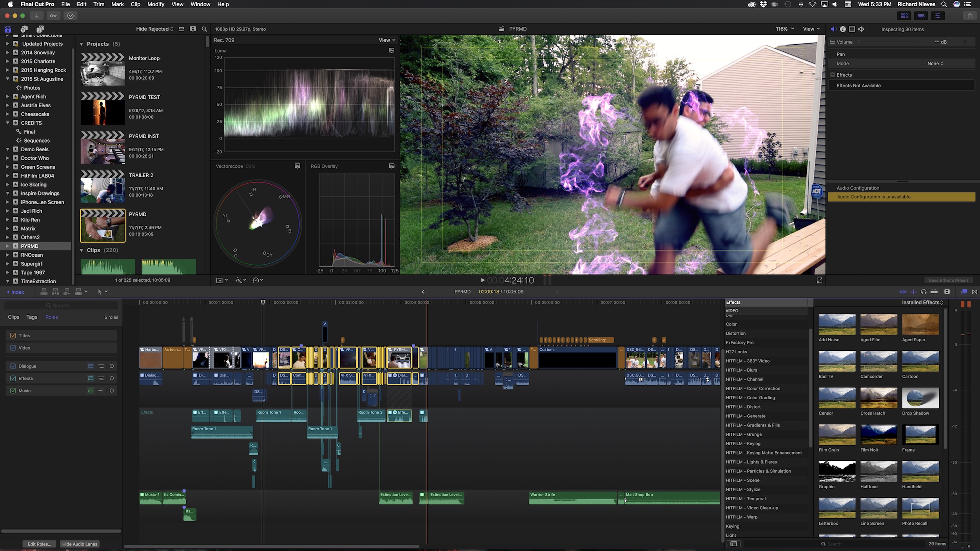This screenshot has height=551, width=980.
Task: Click the Edit Roles button
Action: coord(39,544)
